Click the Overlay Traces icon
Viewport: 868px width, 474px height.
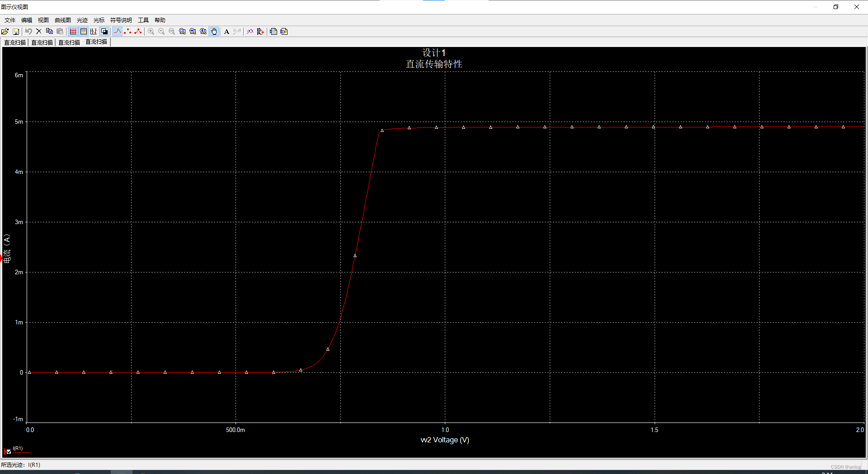250,32
